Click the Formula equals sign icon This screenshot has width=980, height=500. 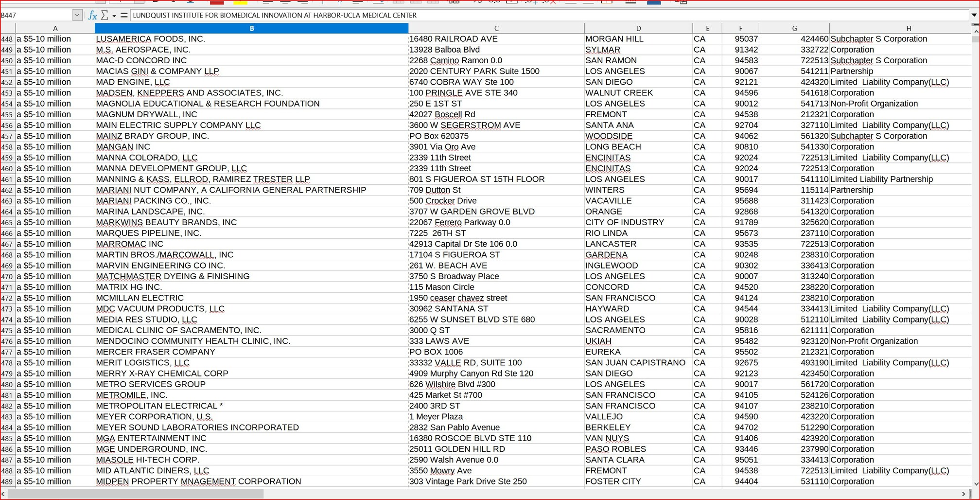[x=124, y=15]
